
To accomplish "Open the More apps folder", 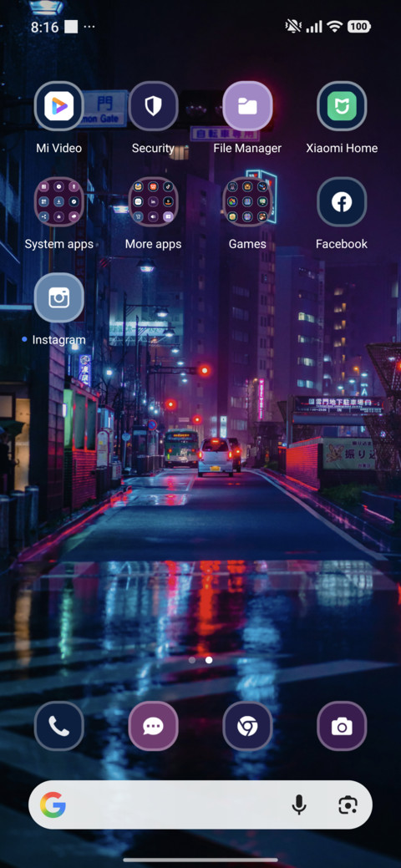I will tap(153, 201).
